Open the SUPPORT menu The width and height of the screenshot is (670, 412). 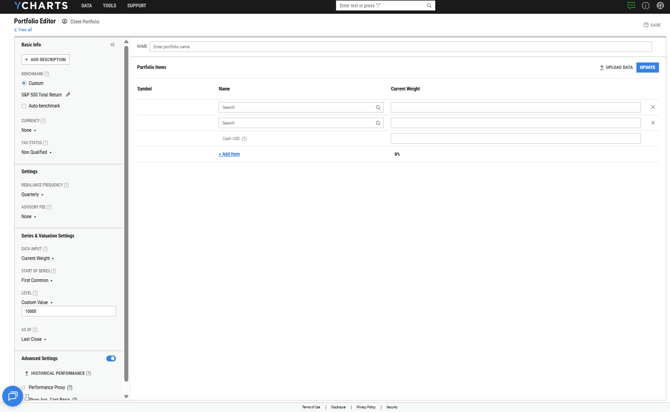click(x=137, y=6)
